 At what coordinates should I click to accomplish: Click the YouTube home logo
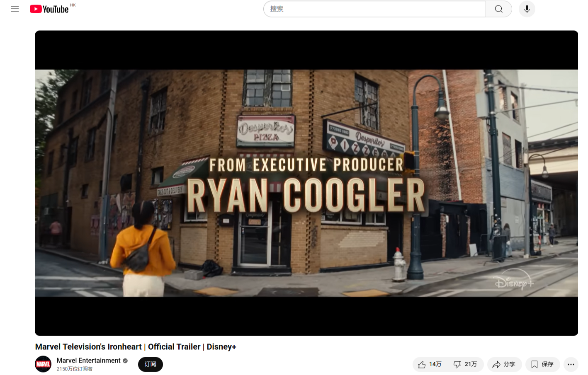tap(49, 9)
